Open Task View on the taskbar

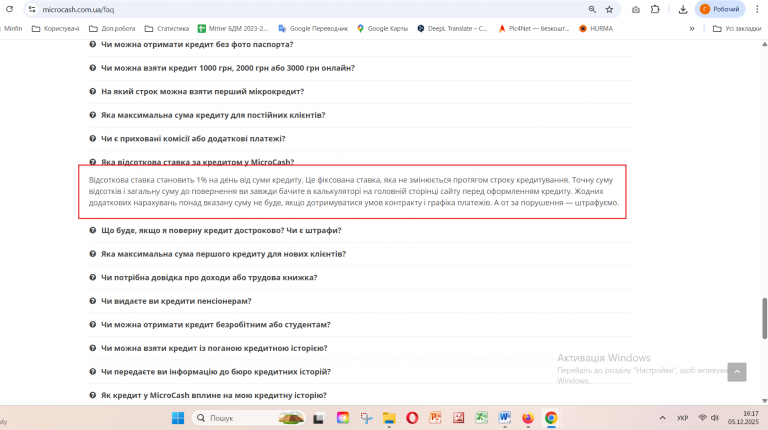[x=319, y=418]
